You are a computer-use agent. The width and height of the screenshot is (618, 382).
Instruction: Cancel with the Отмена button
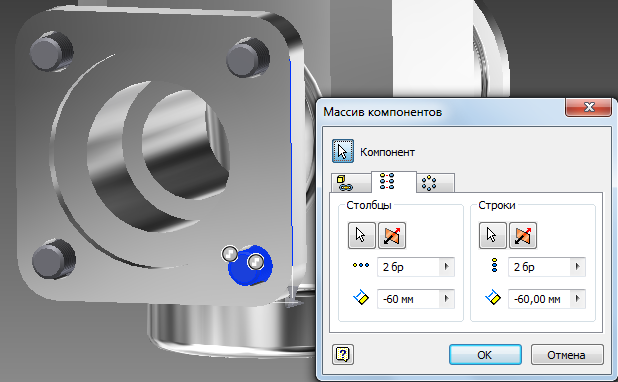(567, 354)
